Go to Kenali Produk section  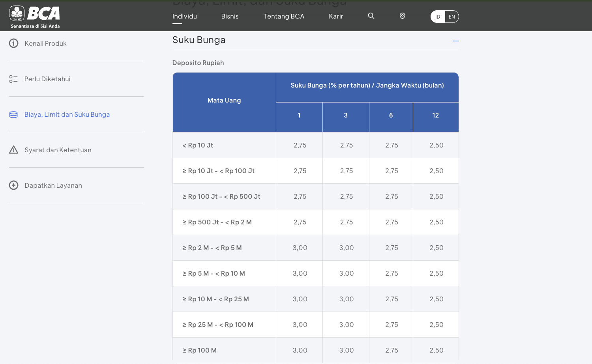(x=45, y=43)
